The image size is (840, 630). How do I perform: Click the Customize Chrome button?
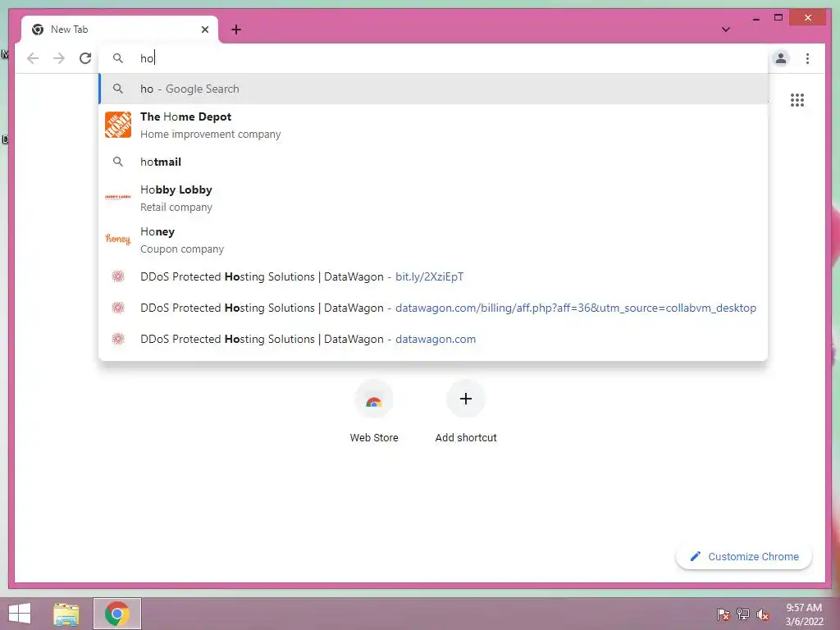pyautogui.click(x=744, y=557)
